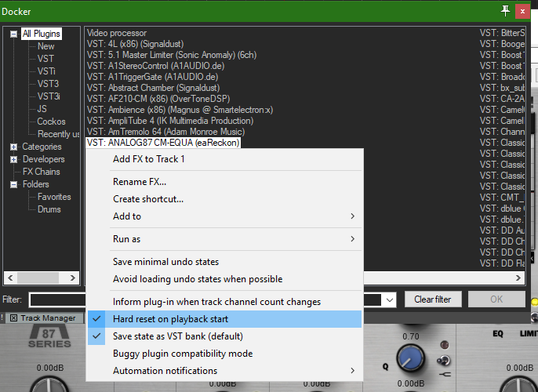
Task: Open the Favorites folder
Action: [x=54, y=197]
